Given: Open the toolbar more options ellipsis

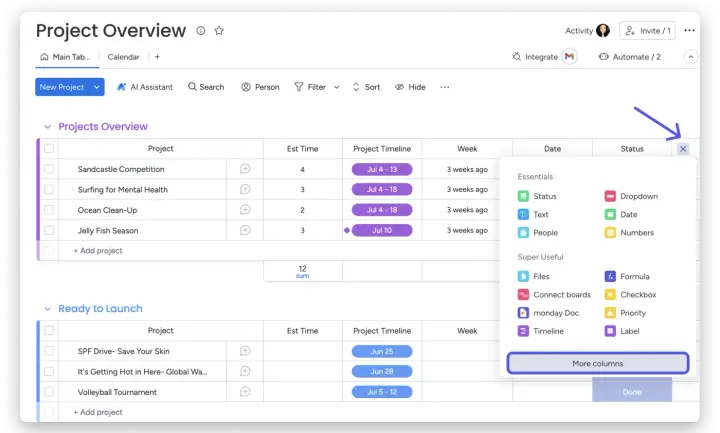Looking at the screenshot, I should coord(444,87).
